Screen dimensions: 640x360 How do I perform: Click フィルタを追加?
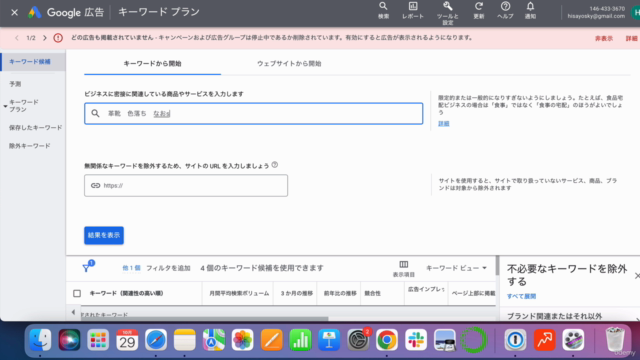(x=168, y=268)
